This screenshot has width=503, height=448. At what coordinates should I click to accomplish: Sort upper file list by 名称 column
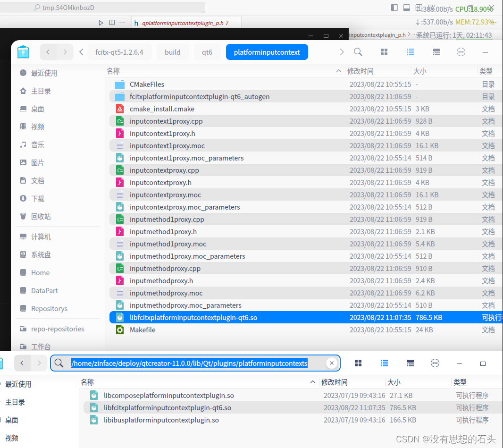pos(224,71)
